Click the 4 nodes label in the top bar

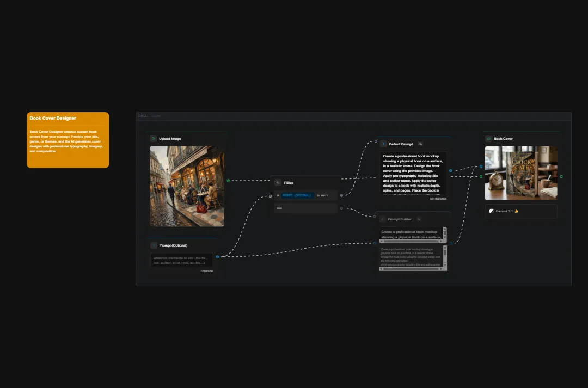[157, 116]
